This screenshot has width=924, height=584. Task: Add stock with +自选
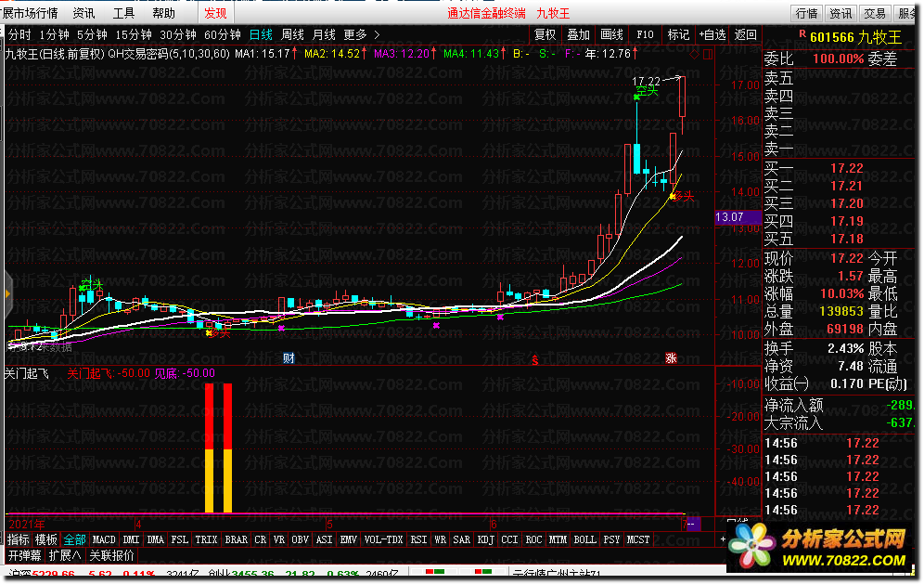pyautogui.click(x=712, y=34)
